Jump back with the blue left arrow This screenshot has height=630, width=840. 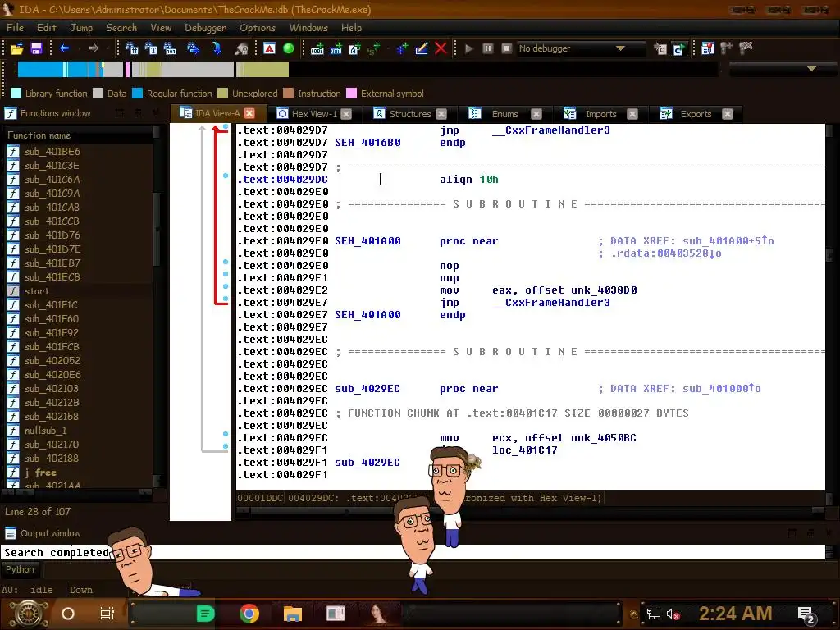64,48
